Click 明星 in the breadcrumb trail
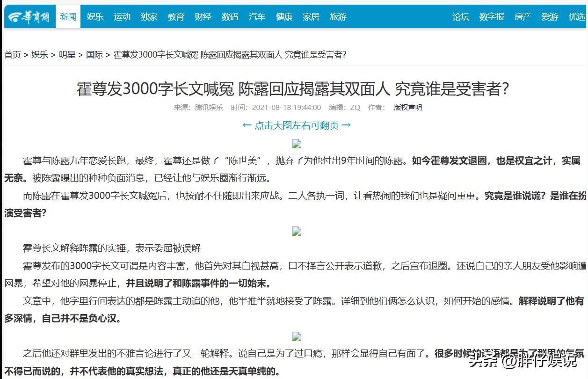Viewport: 588px width, 379px height. click(67, 55)
